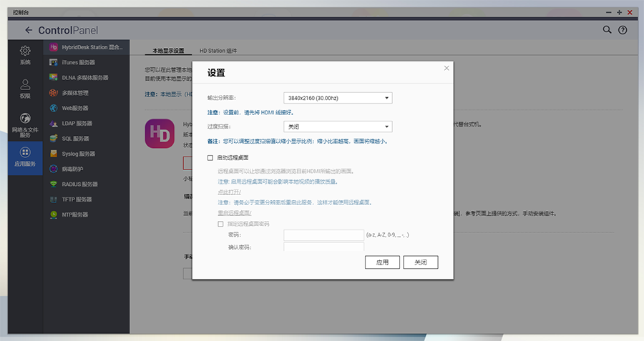
Task: Select the 本地显示设置 tab
Action: 168,51
